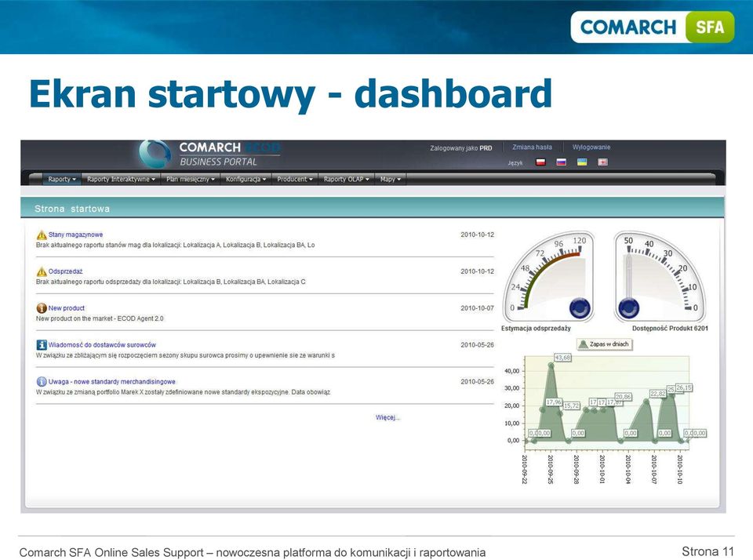Click the blue knob on Estymacja gauge
Viewport: 753px width, 560px height.
580,308
